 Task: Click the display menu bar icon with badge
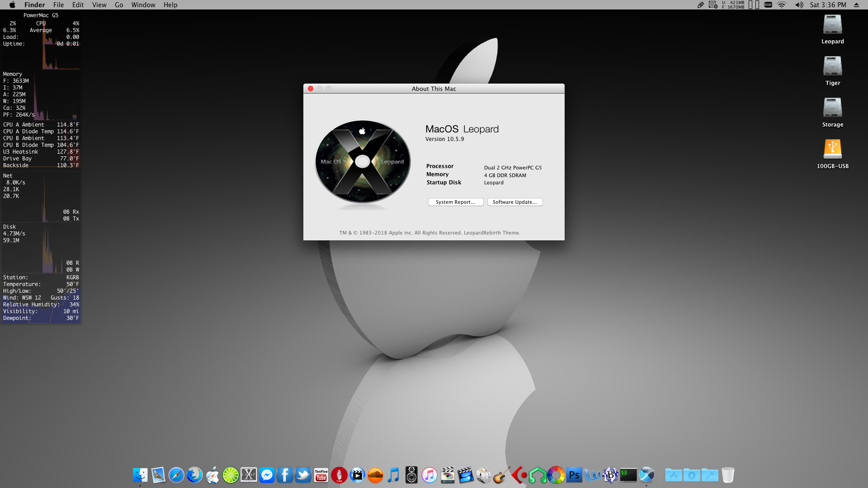tap(713, 5)
